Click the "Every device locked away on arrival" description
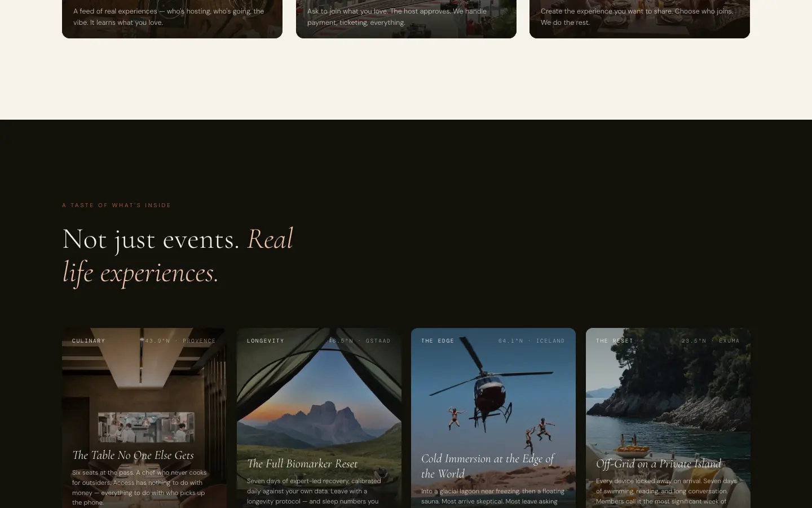Screen dimensions: 812x508 tap(667, 492)
